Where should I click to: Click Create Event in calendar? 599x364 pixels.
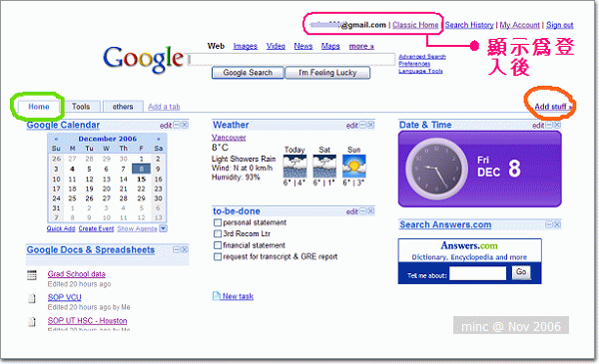point(96,228)
